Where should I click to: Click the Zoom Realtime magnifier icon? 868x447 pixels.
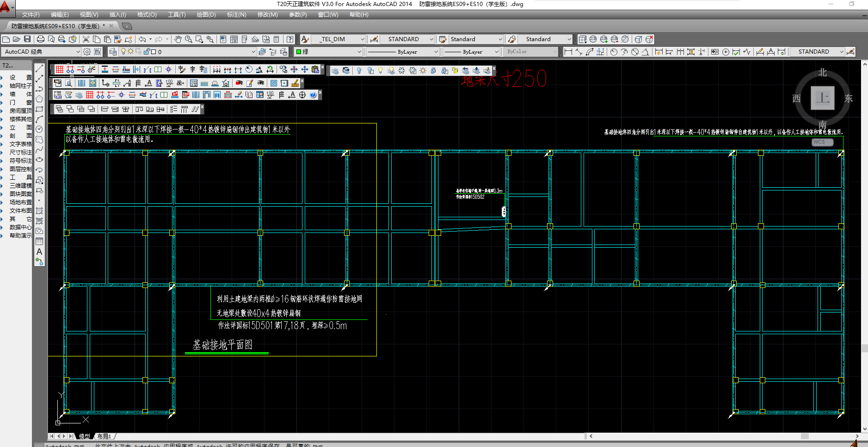(x=189, y=39)
